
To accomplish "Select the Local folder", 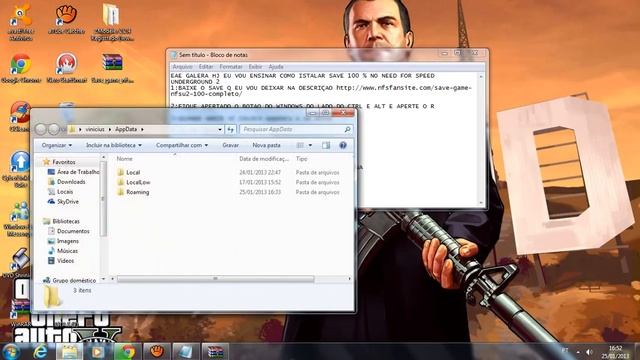I will click(133, 173).
